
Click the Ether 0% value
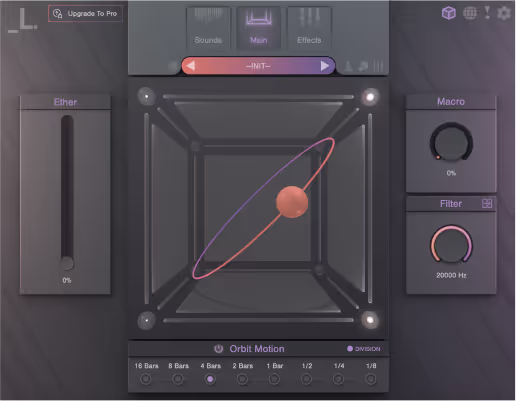[67, 280]
